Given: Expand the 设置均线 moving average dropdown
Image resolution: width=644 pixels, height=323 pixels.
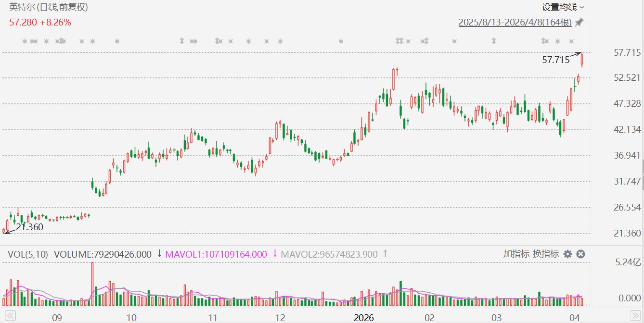Looking at the screenshot, I should coord(563,7).
